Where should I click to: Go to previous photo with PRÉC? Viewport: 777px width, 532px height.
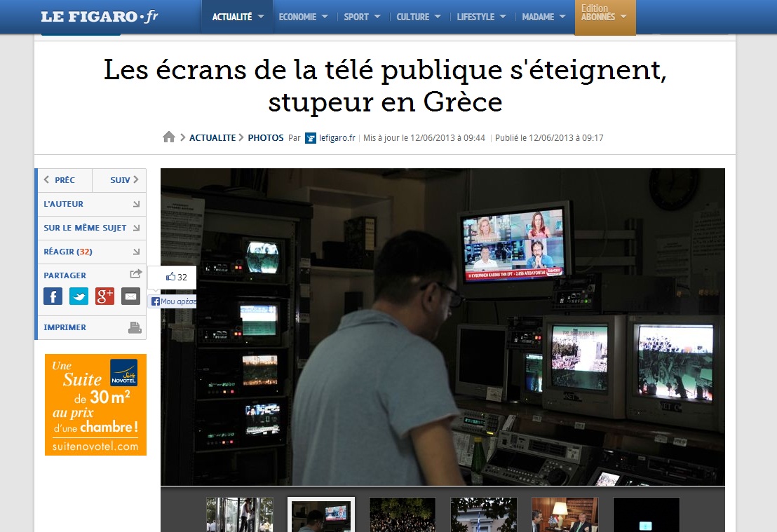coord(63,180)
